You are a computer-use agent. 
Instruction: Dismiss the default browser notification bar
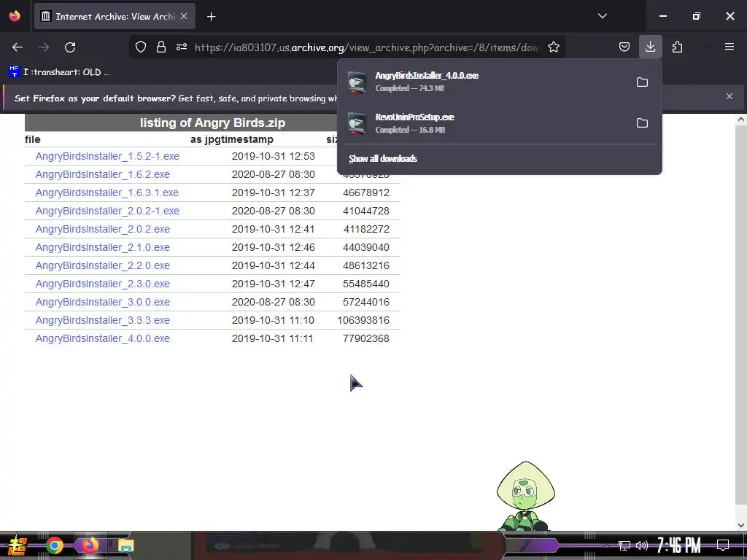[729, 96]
